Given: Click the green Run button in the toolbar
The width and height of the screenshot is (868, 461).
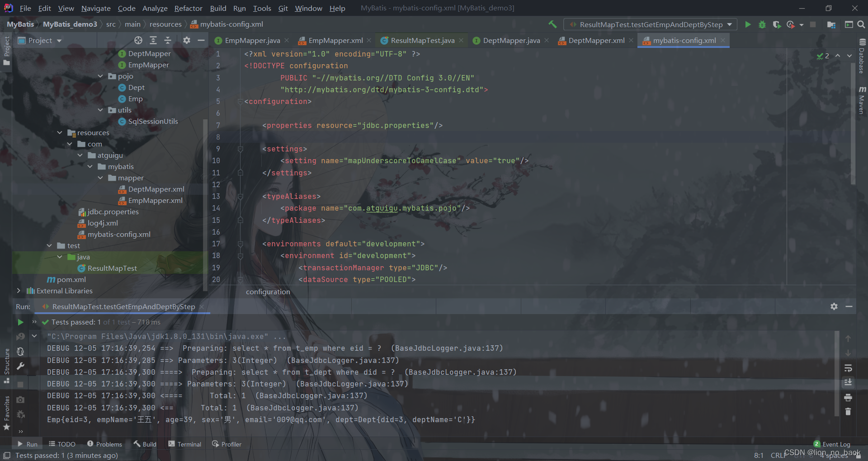Looking at the screenshot, I should point(748,24).
